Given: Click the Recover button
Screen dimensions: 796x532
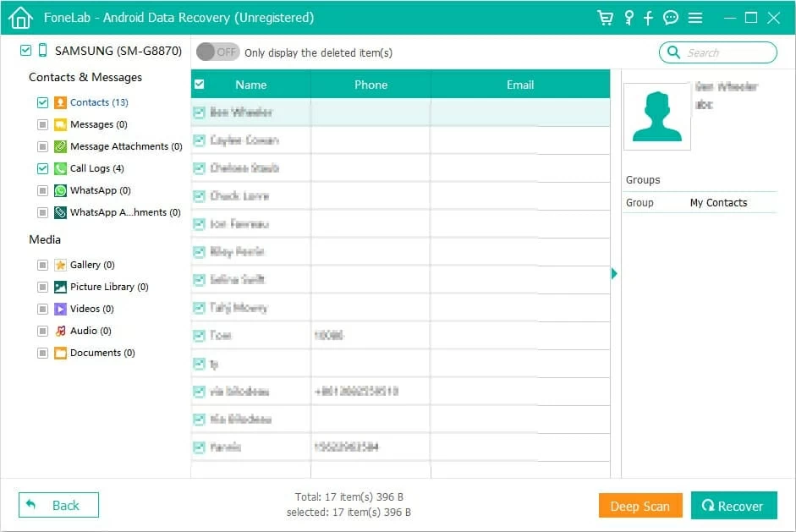Looking at the screenshot, I should pyautogui.click(x=733, y=506).
